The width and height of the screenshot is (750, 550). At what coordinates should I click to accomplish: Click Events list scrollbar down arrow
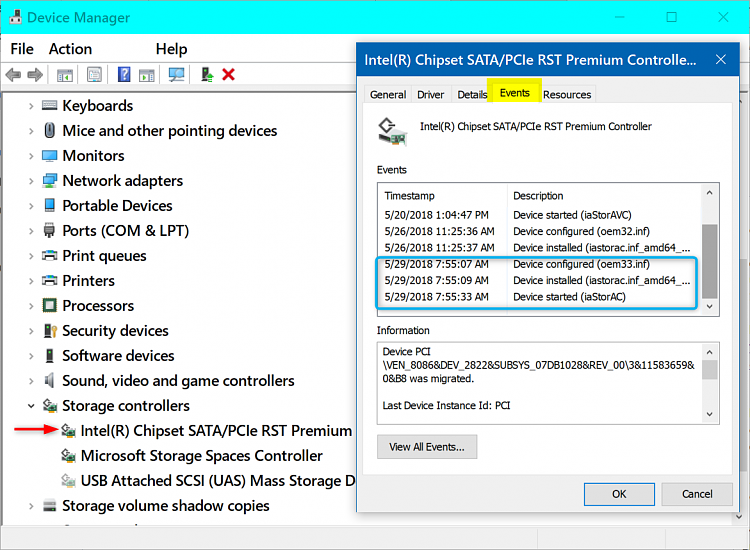[709, 307]
